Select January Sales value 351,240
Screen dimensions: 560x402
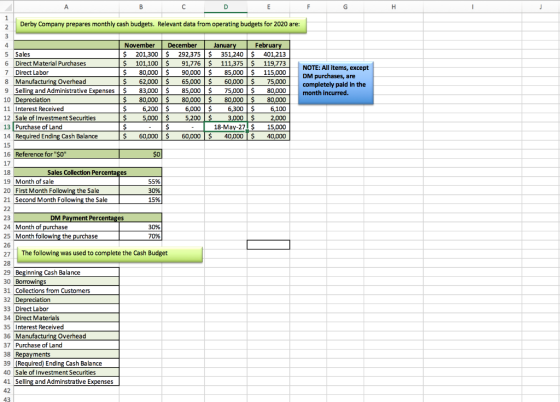[226, 54]
